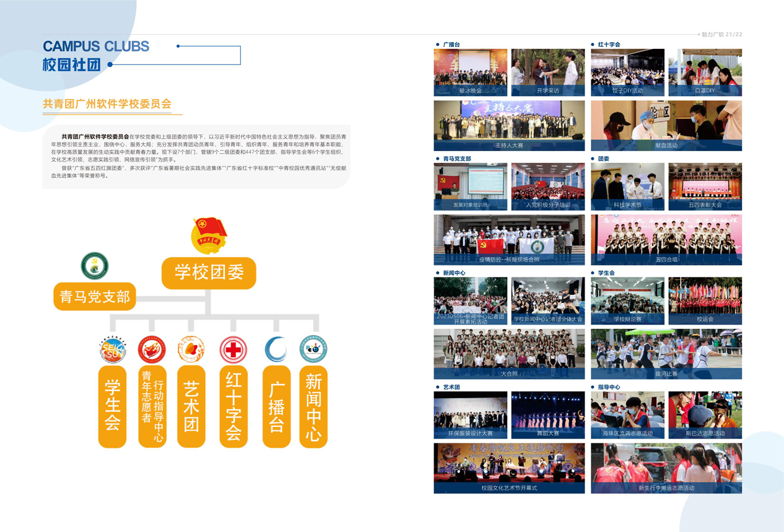Select the 新闻中心 camera logo

(313, 350)
